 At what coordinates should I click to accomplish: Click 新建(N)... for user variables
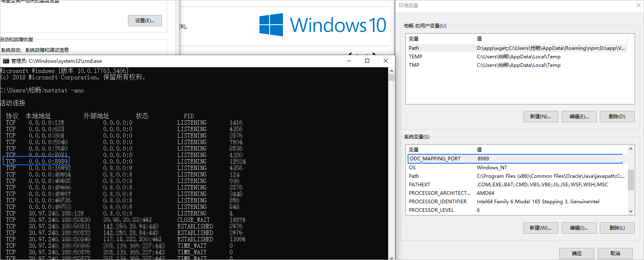pyautogui.click(x=540, y=117)
